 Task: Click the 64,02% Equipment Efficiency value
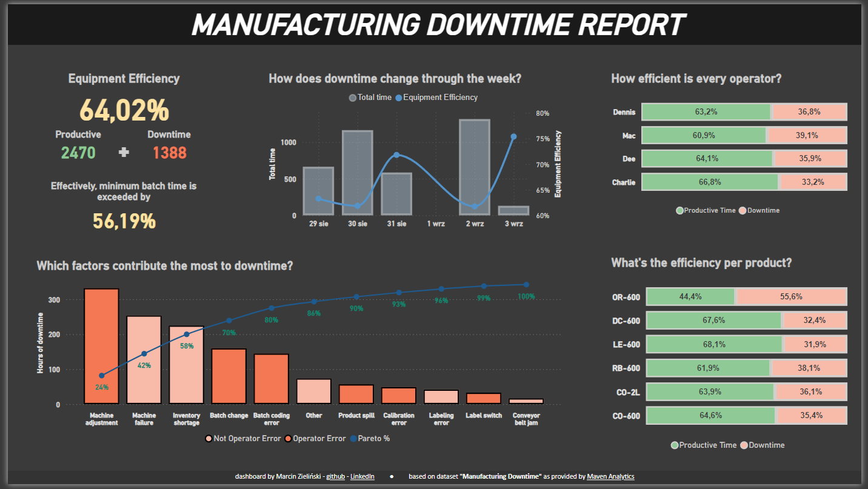click(x=124, y=110)
